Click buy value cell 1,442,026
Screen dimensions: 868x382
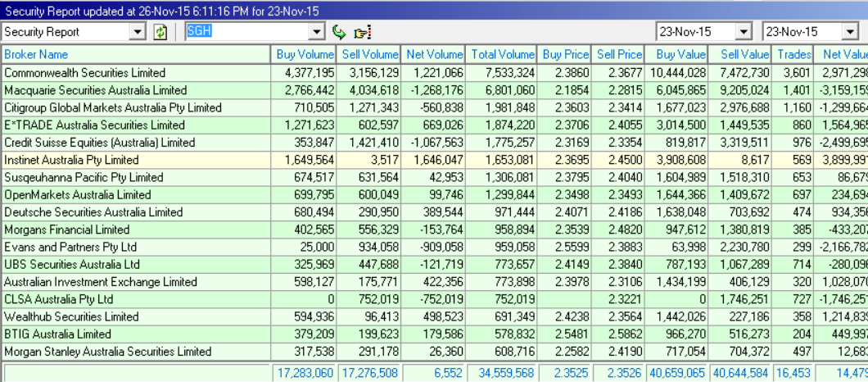(676, 316)
